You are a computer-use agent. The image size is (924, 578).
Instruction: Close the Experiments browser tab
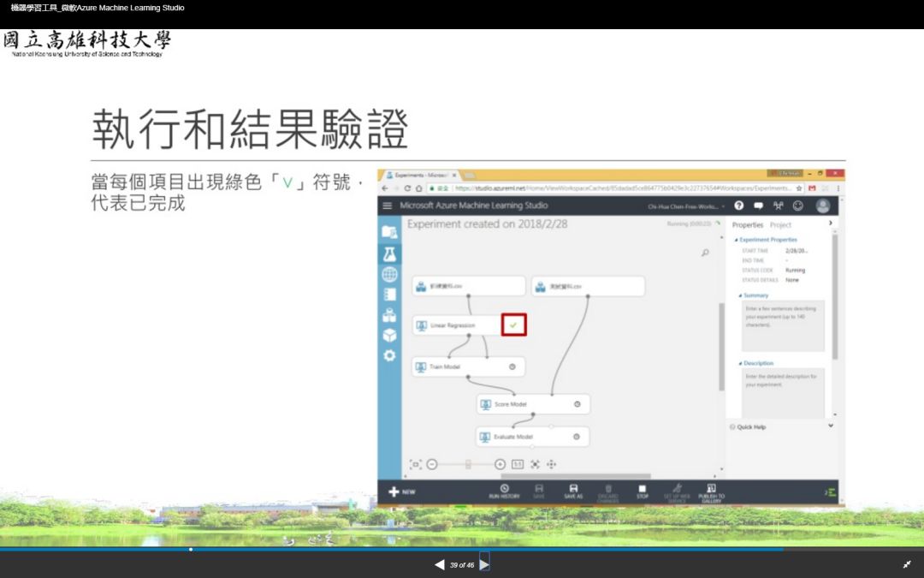(454, 176)
